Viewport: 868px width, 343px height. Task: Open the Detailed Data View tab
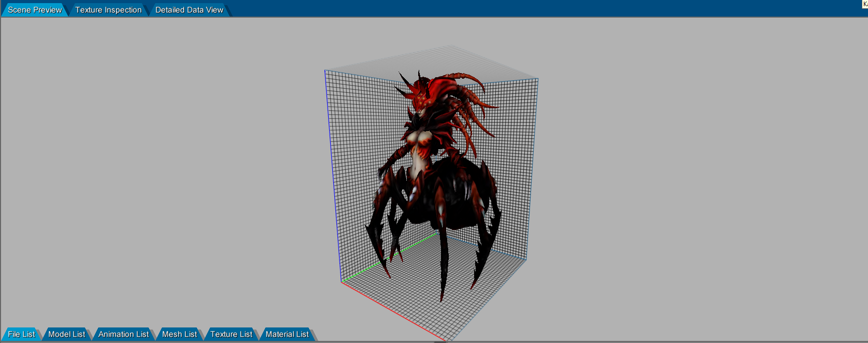click(189, 10)
